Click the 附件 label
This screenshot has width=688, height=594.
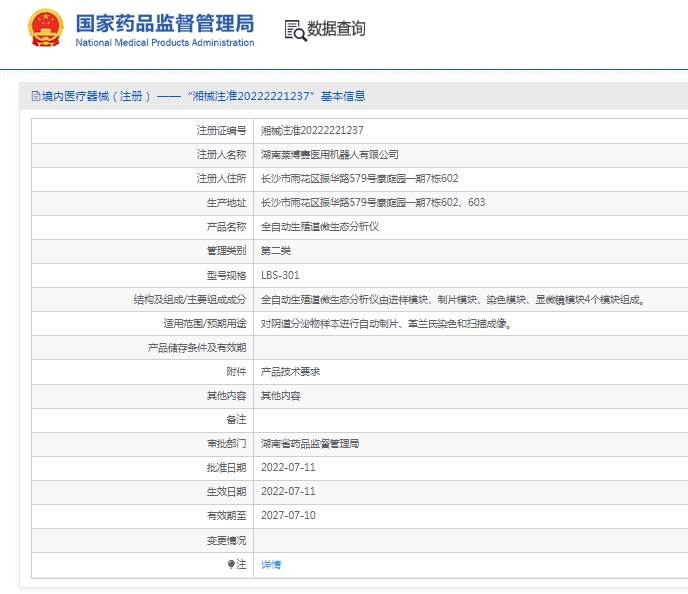click(x=236, y=372)
